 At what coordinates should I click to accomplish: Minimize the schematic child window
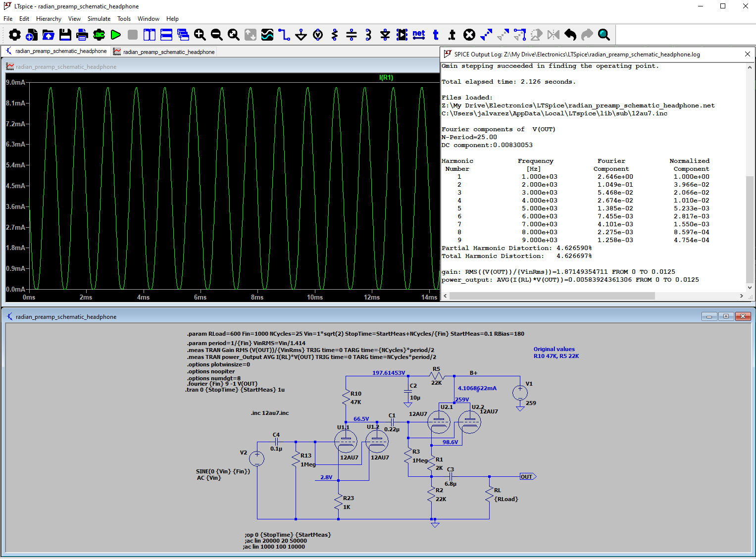coord(709,316)
